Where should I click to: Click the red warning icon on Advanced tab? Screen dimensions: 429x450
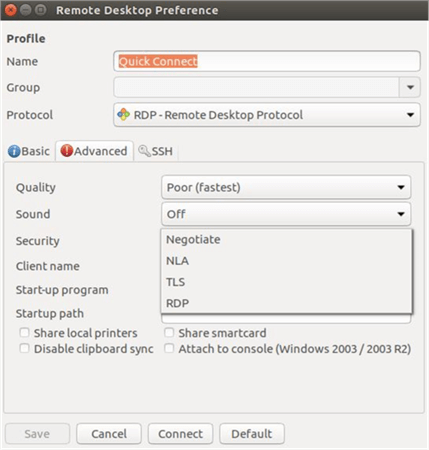pyautogui.click(x=66, y=151)
